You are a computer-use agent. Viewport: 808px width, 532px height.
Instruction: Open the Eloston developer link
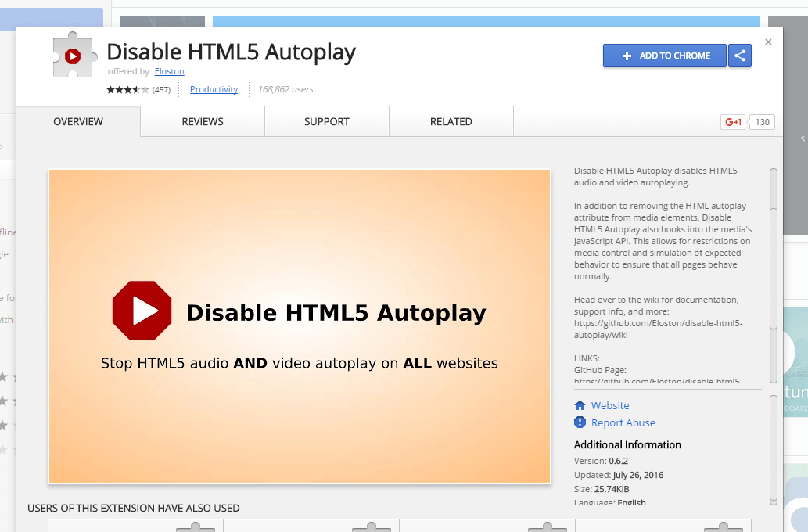click(x=169, y=71)
